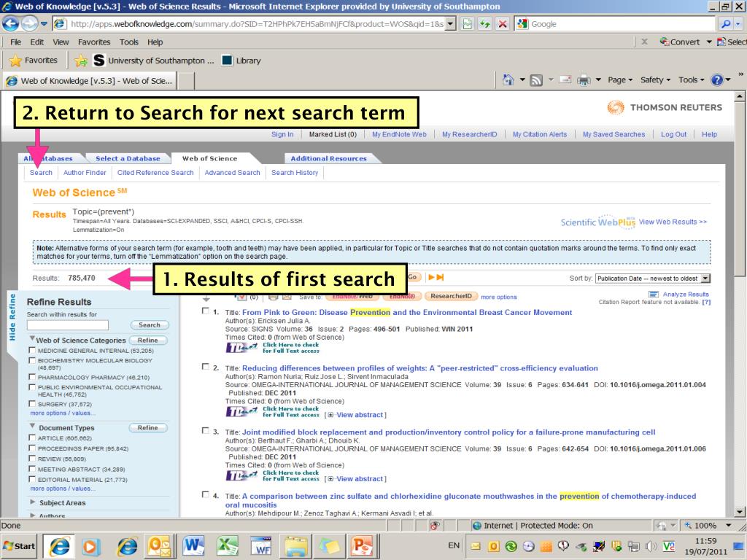Screen dimensions: 747x560
Task: Open My Saved Searches link
Action: (x=614, y=134)
